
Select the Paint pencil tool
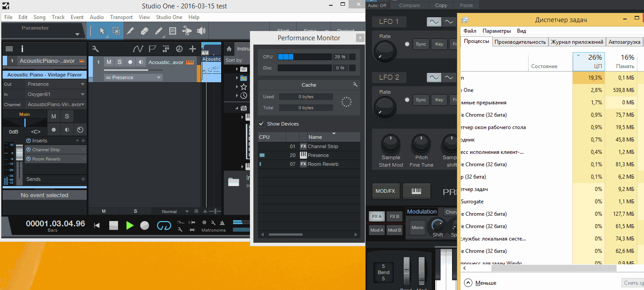coord(158,31)
